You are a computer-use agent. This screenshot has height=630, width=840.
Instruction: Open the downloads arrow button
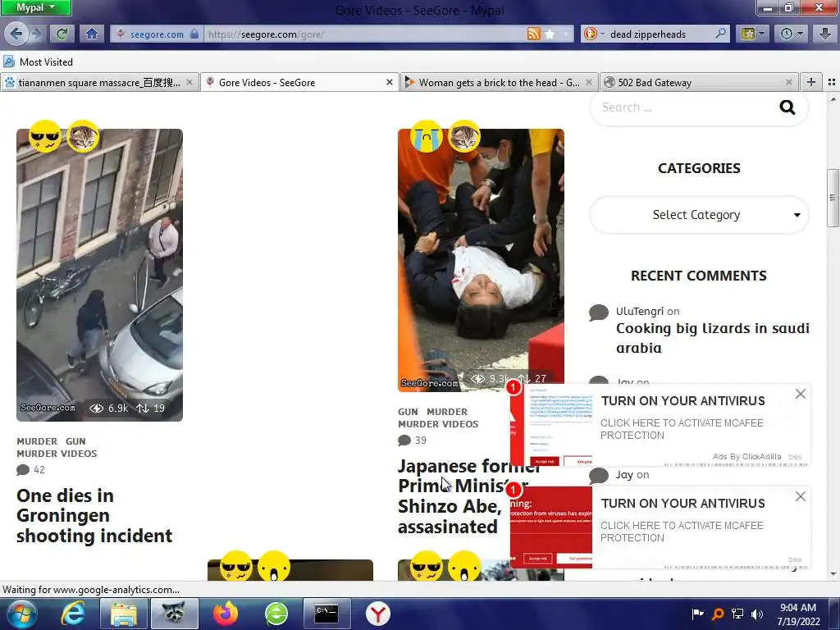pyautogui.click(x=825, y=34)
